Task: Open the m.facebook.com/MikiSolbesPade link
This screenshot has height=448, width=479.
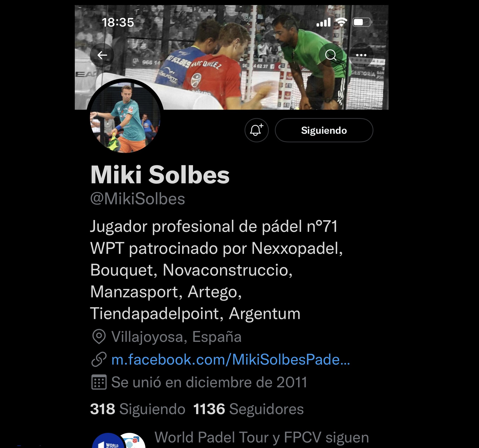Action: pos(231,359)
